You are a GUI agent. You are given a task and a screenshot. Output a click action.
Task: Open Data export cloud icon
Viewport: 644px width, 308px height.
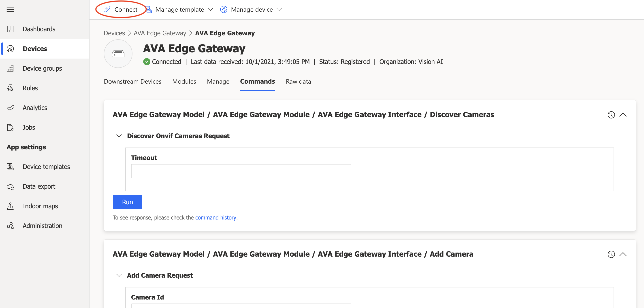click(10, 186)
